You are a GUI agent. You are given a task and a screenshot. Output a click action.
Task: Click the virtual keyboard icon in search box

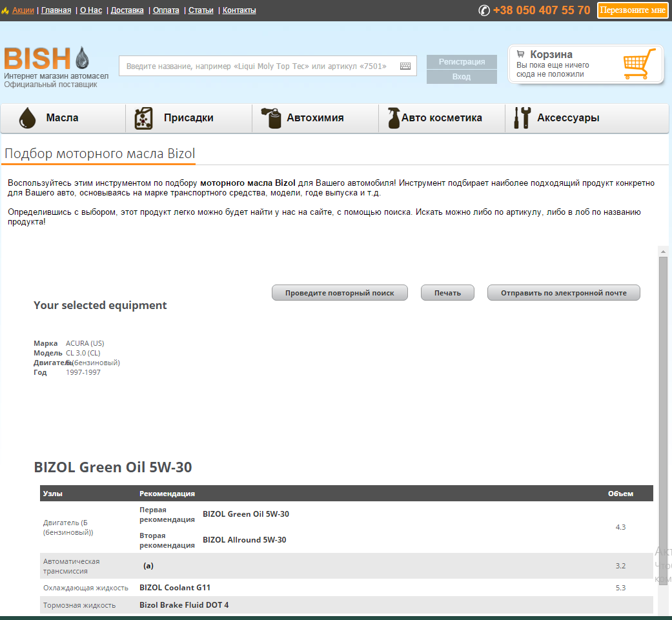click(x=405, y=66)
